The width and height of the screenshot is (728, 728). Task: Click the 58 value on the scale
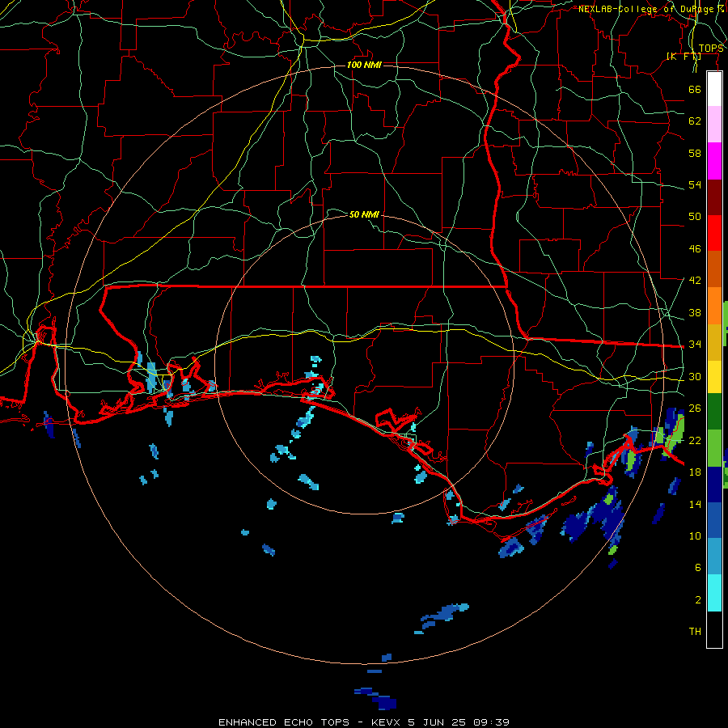695,153
